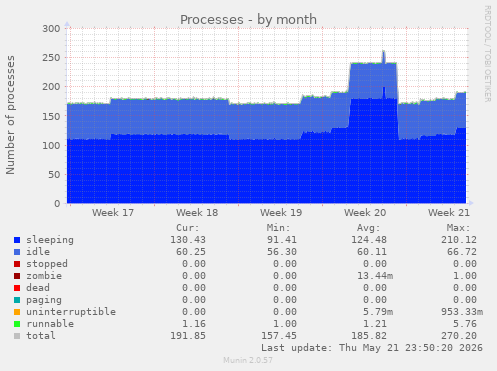This screenshot has height=371, width=497.
Task: Click the 50 y-axis tick label
Action: pyautogui.click(x=54, y=175)
